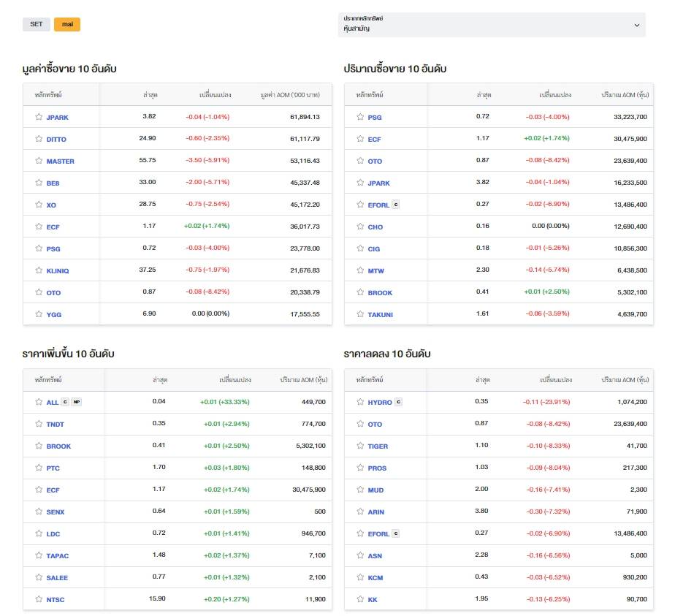Star DITTO as a favorite
675x616 pixels.
(x=39, y=139)
